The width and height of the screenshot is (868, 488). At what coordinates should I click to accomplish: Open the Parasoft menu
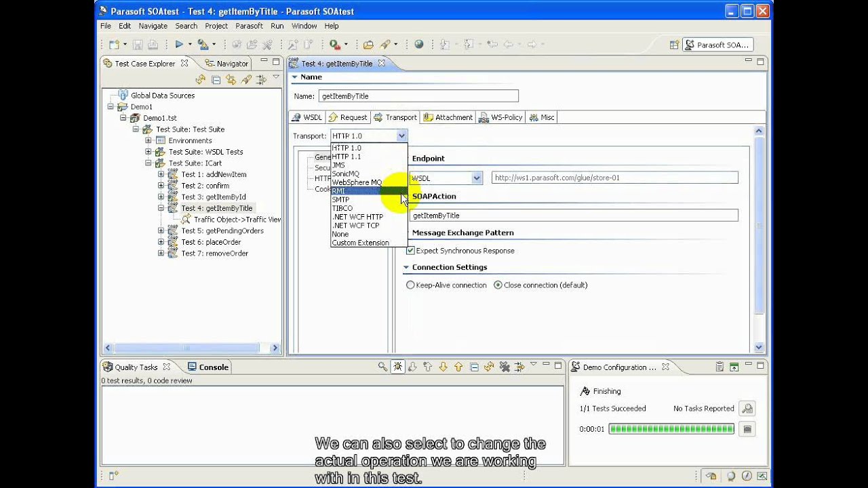(x=249, y=26)
